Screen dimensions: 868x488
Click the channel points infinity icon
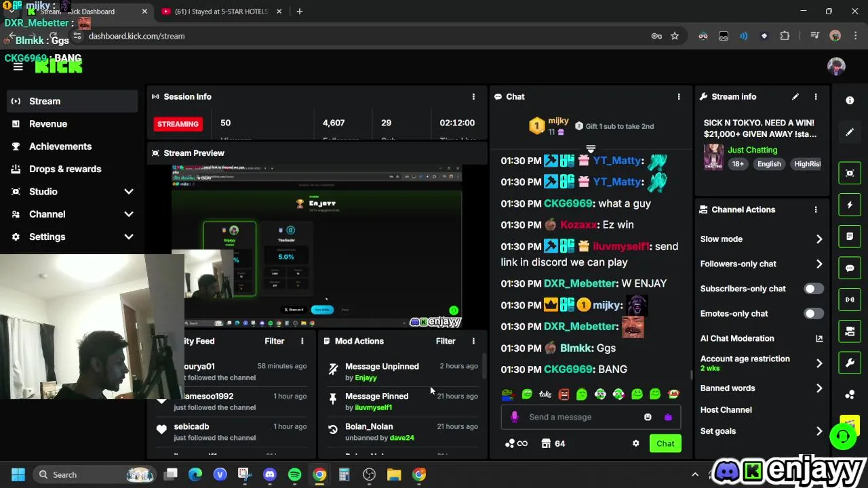(x=516, y=444)
